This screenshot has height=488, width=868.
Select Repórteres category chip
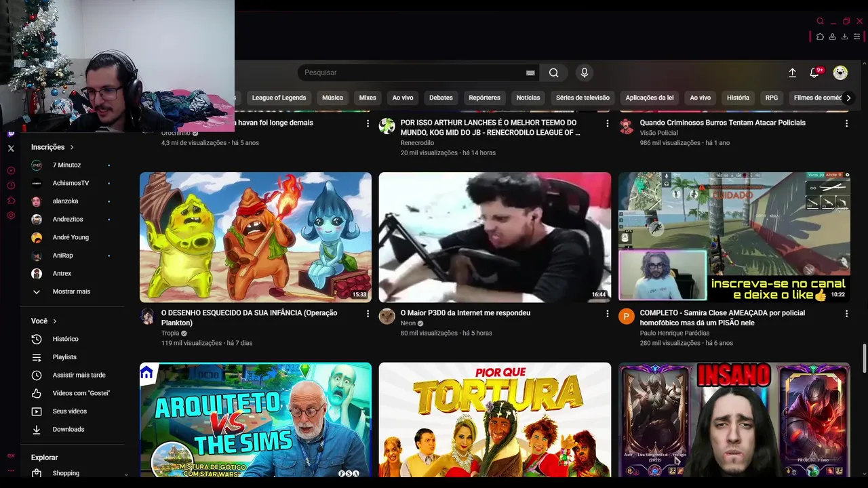484,98
